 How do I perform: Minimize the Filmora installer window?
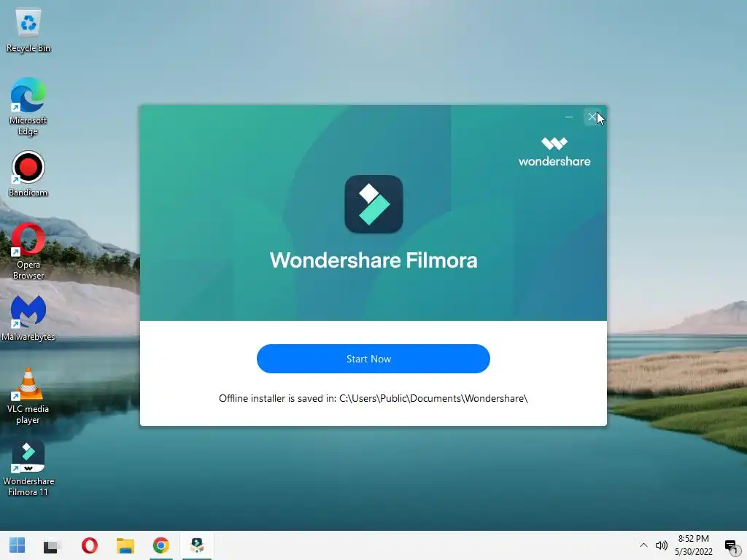point(569,117)
